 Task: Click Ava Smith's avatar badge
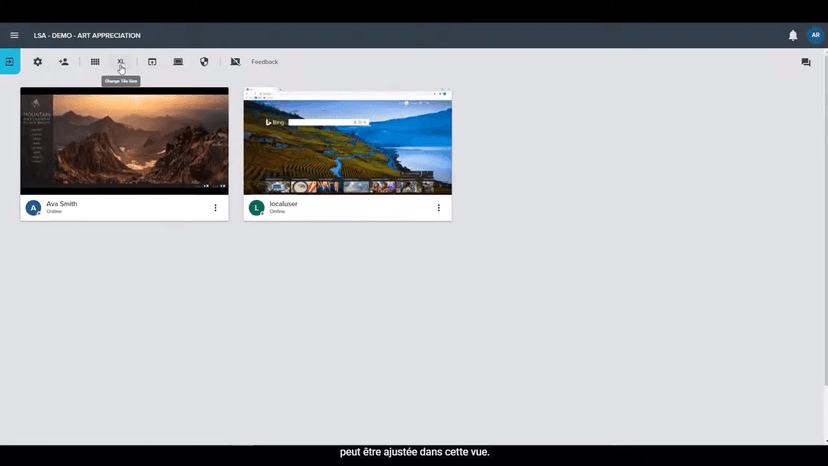click(x=33, y=208)
